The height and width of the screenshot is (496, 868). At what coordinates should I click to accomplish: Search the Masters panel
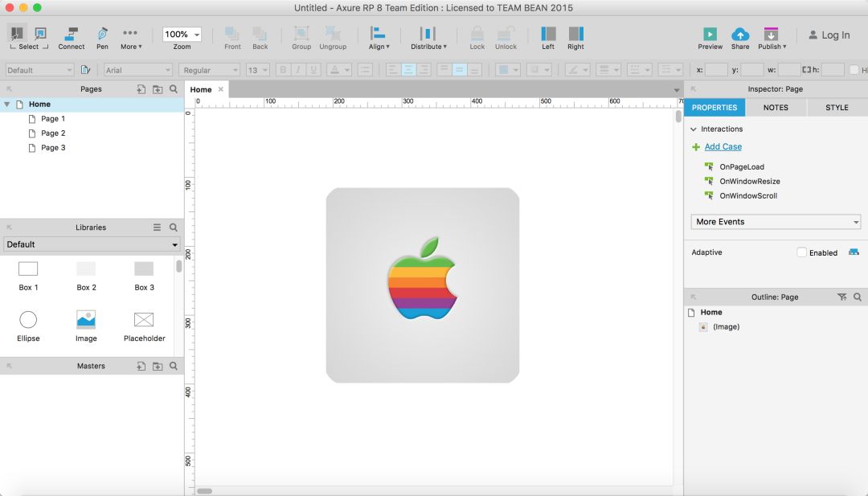click(x=174, y=366)
